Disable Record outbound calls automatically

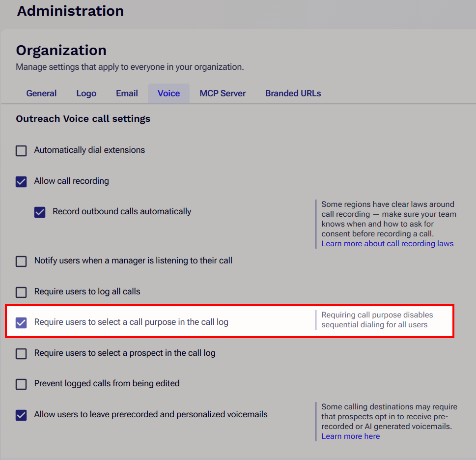[40, 212]
